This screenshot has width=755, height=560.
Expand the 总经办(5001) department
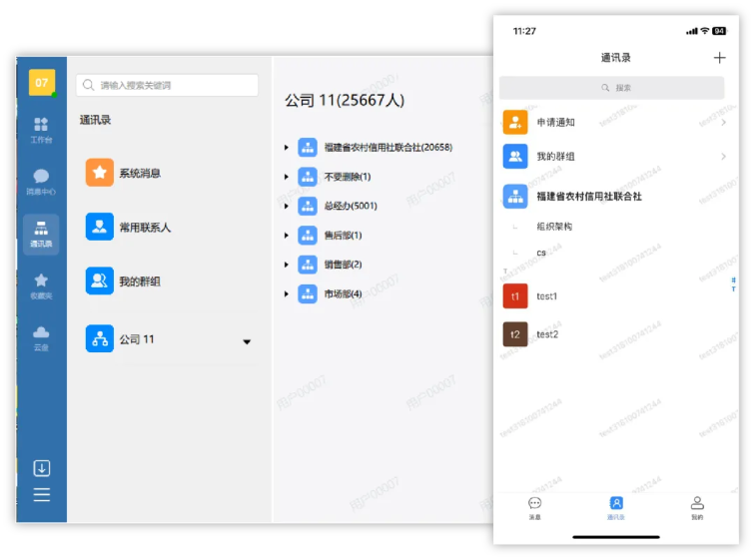coord(286,207)
